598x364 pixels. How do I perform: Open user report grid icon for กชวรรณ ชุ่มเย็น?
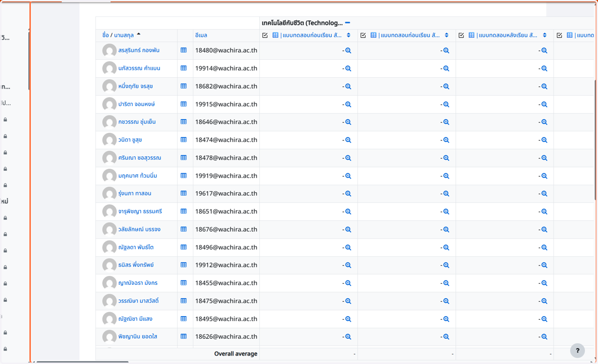tap(183, 122)
